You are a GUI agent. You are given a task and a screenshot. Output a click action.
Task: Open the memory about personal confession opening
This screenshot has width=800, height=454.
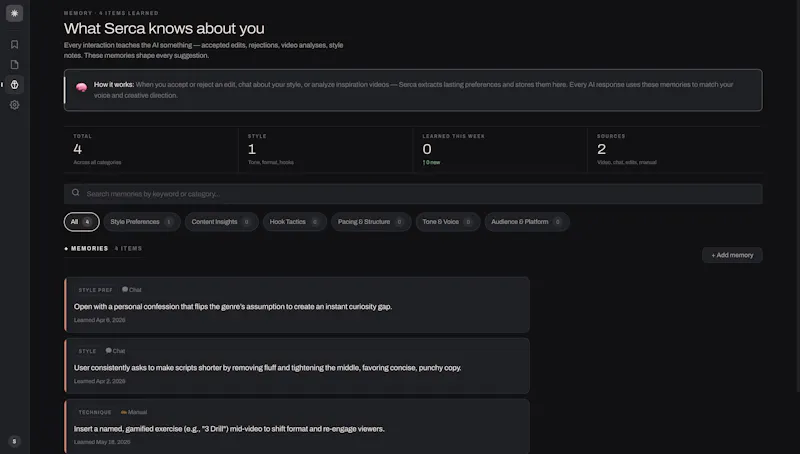pyautogui.click(x=297, y=305)
